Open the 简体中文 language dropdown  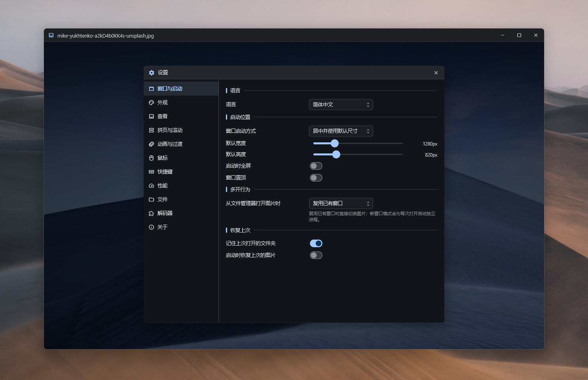(x=341, y=104)
